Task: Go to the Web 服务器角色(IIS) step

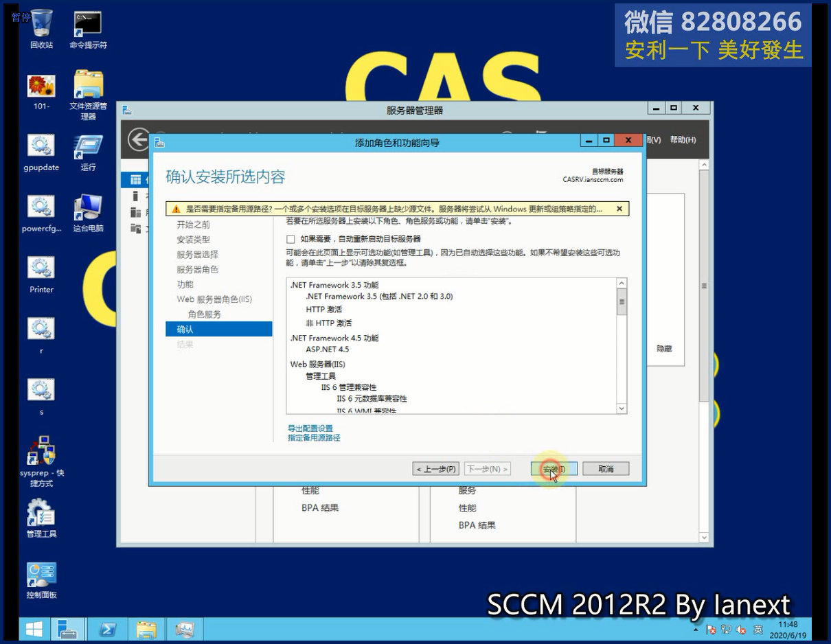Action: [x=214, y=299]
